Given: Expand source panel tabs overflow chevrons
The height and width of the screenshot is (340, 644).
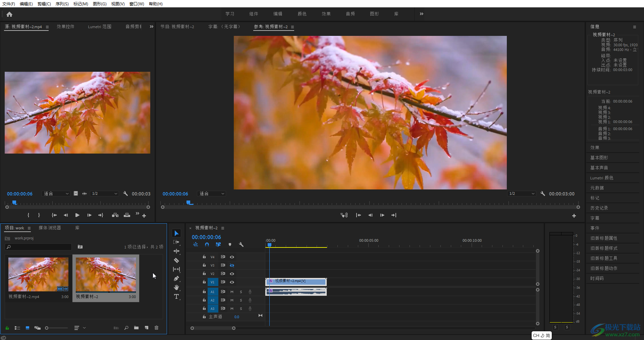Looking at the screenshot, I should coord(152,26).
